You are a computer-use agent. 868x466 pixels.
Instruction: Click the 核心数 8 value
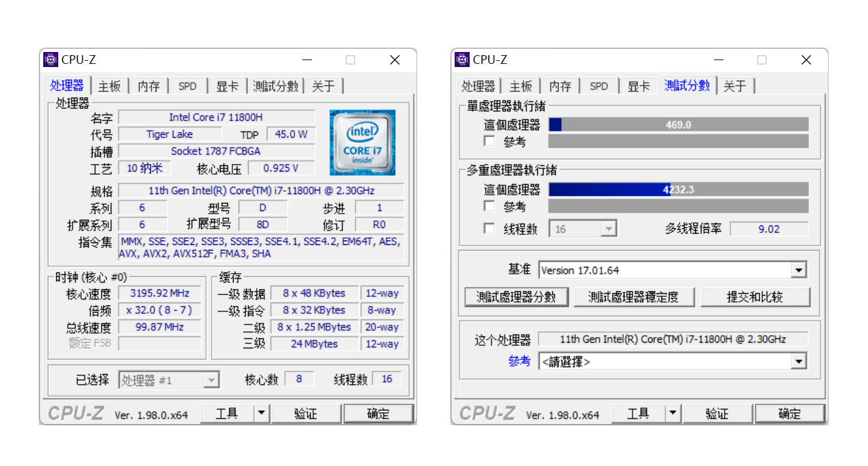click(299, 379)
